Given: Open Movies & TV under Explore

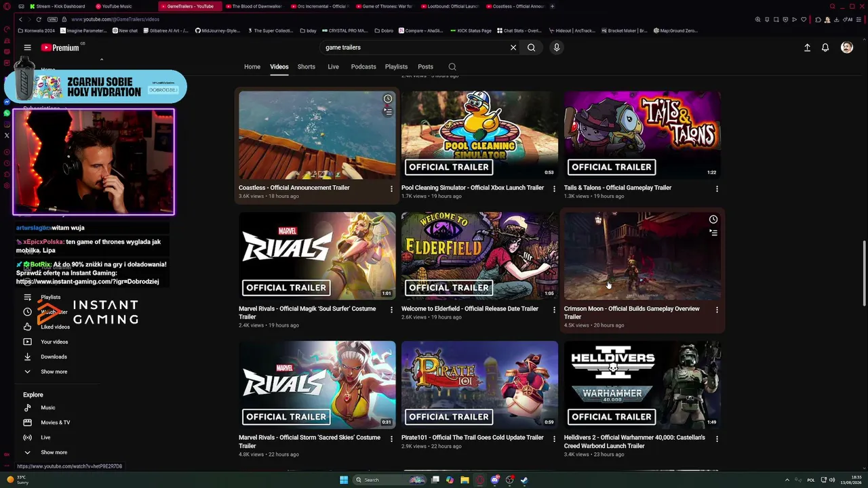Looking at the screenshot, I should pyautogui.click(x=55, y=422).
